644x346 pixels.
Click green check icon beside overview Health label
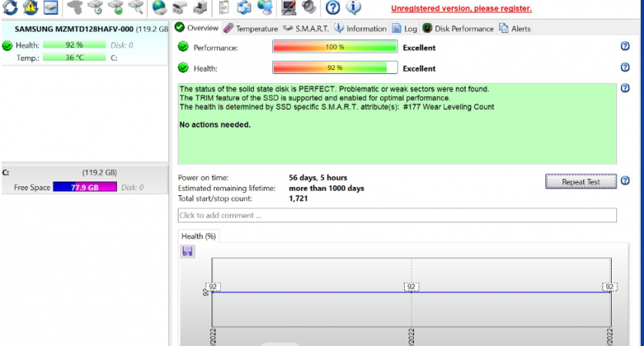tap(183, 68)
